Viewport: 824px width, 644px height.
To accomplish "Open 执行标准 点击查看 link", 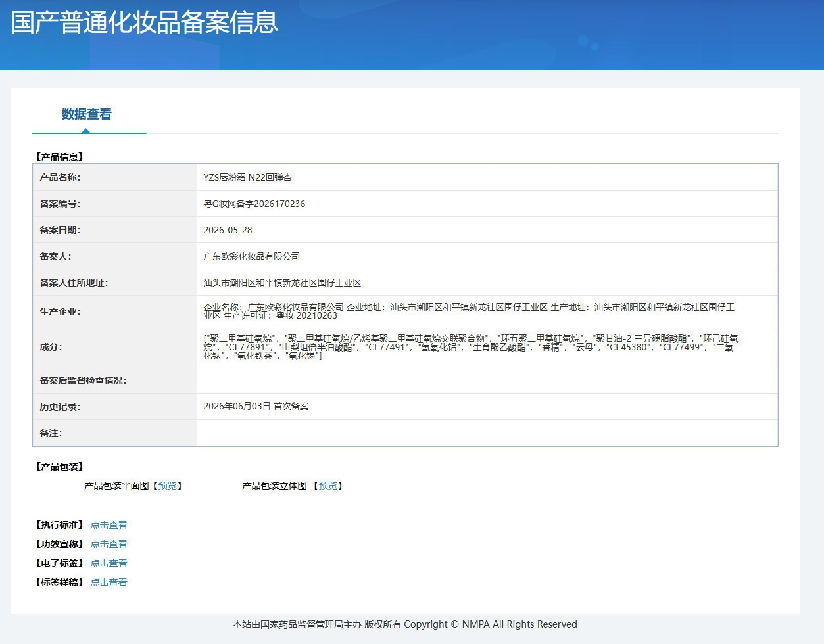I will pos(109,525).
